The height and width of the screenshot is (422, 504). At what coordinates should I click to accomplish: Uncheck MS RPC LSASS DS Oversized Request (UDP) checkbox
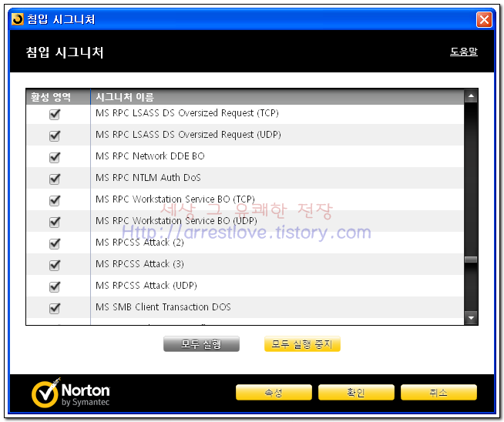tap(55, 136)
